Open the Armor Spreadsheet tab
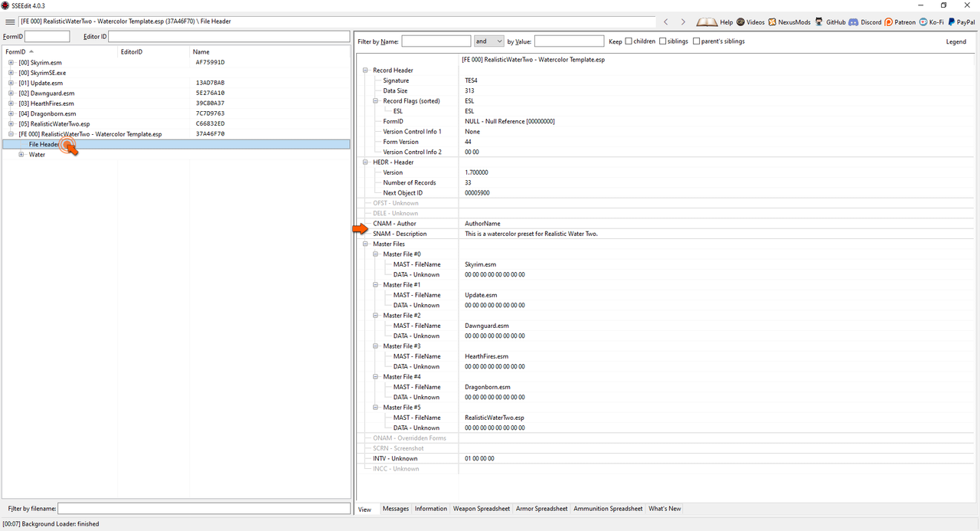The width and height of the screenshot is (980, 531). pos(542,509)
